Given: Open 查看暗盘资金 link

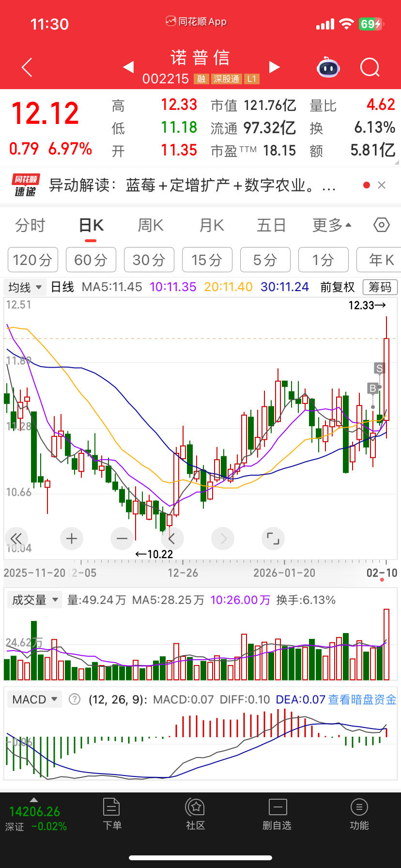Looking at the screenshot, I should click(x=362, y=699).
